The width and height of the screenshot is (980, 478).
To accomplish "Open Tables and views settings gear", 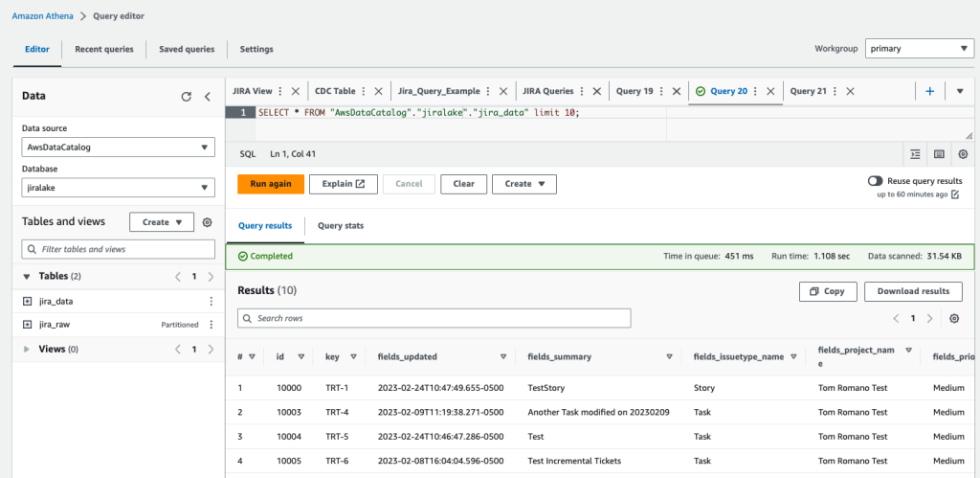I will (x=208, y=222).
